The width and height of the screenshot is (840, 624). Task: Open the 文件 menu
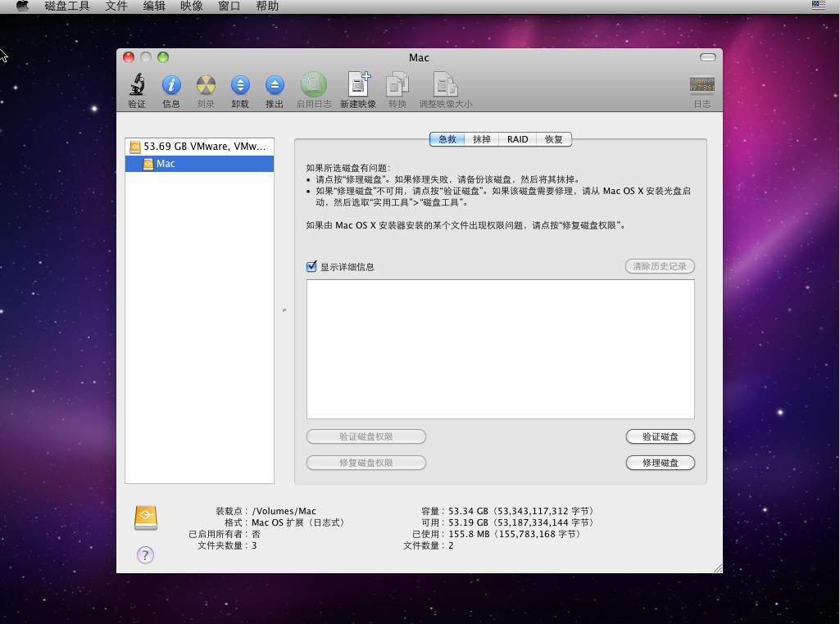coord(116,7)
